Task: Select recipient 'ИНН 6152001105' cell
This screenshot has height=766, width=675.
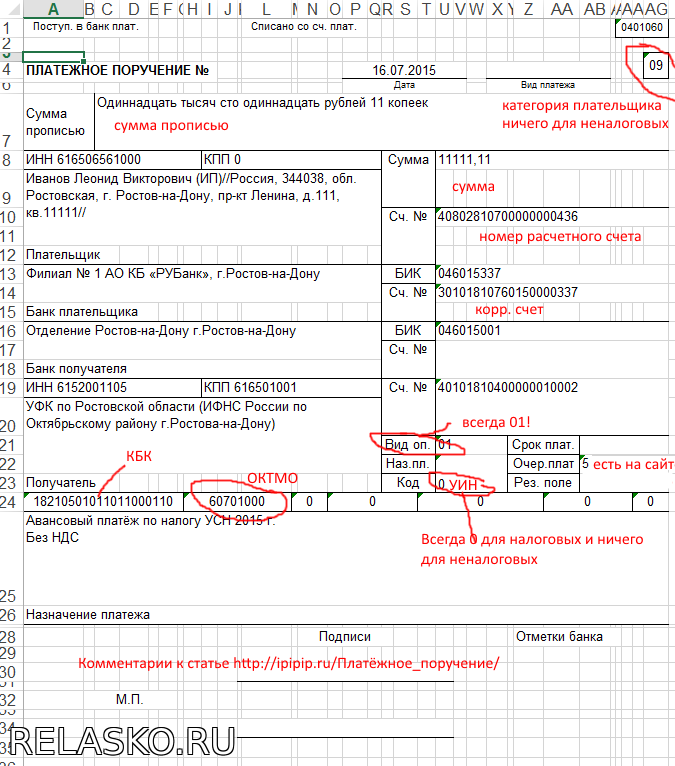Action: coord(112,388)
